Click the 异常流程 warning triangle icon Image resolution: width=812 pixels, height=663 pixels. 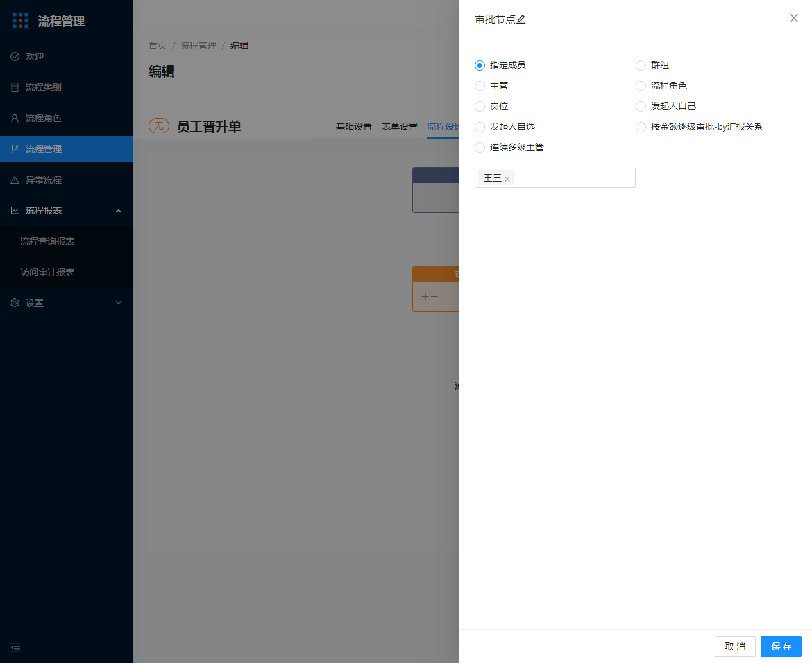point(15,180)
